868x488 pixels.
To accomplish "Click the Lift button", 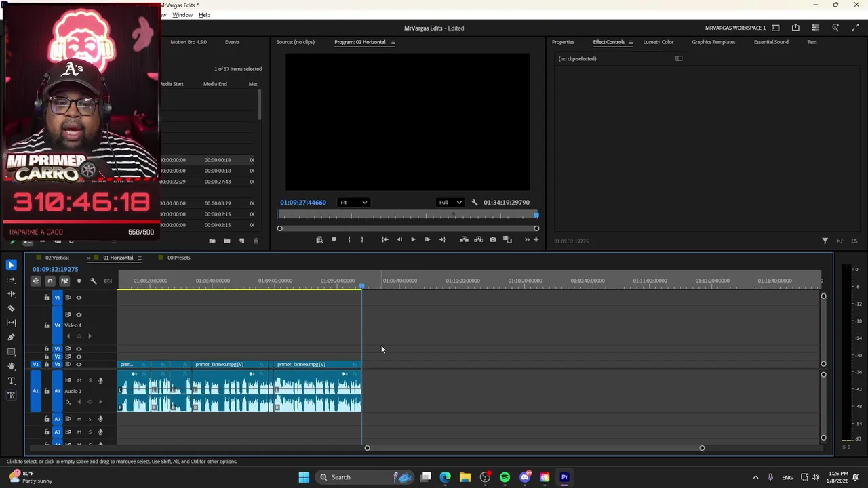I will [464, 239].
